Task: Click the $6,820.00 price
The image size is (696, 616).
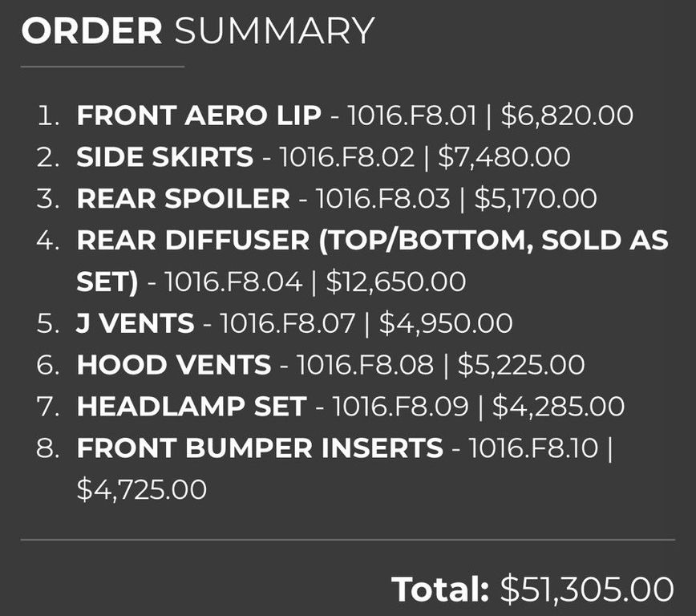Action: pyautogui.click(x=567, y=115)
